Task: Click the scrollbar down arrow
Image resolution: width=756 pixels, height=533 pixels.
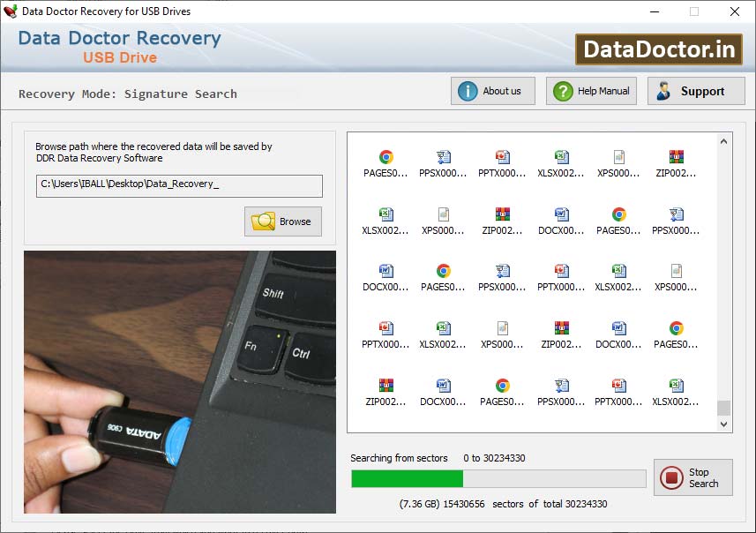Action: 723,424
